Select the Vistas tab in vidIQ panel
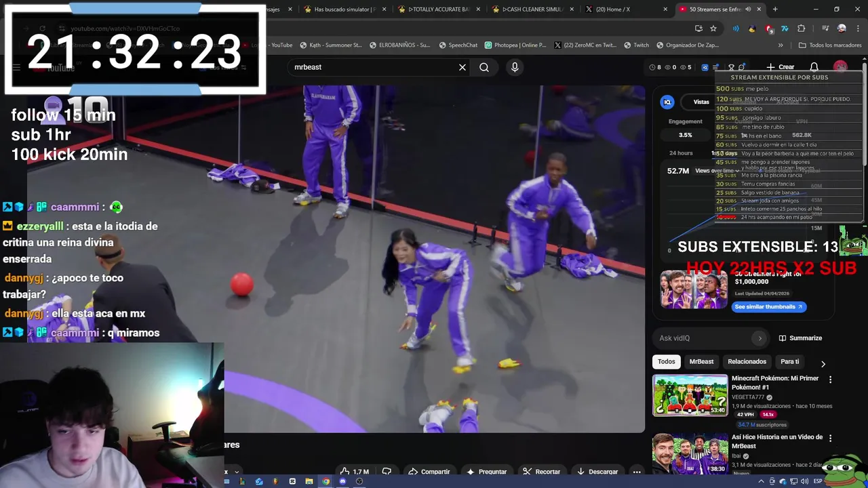This screenshot has width=868, height=488. pos(701,102)
